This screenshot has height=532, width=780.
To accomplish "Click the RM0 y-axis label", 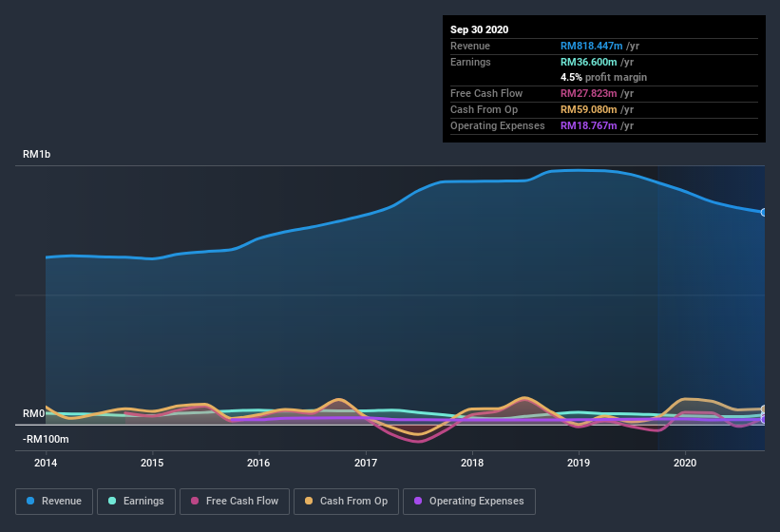I will [x=33, y=413].
